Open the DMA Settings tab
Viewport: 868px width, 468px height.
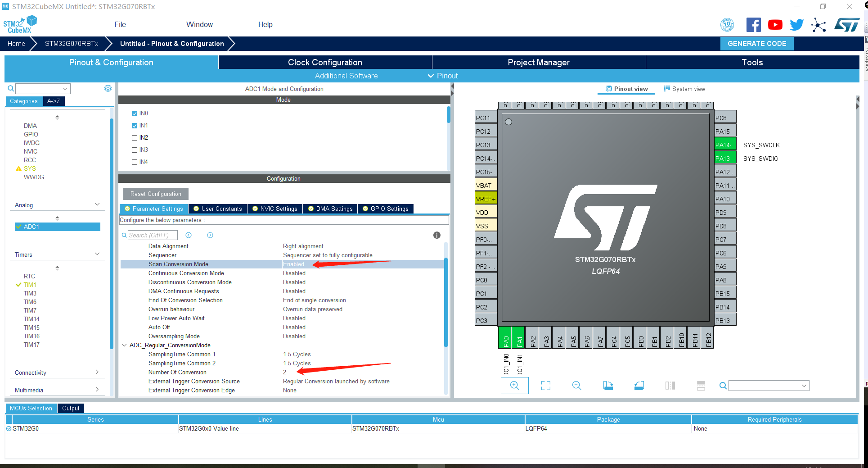click(330, 209)
